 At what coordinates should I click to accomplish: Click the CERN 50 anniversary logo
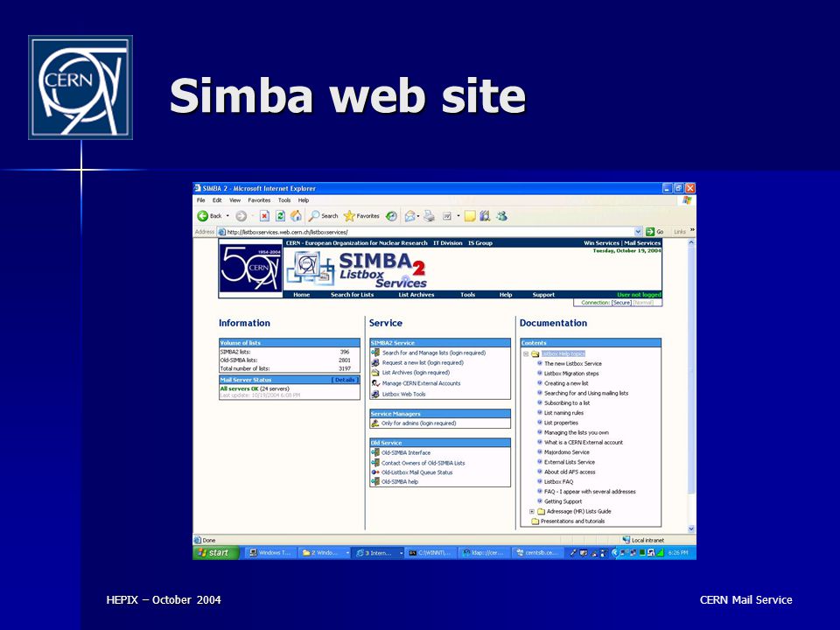coord(250,269)
